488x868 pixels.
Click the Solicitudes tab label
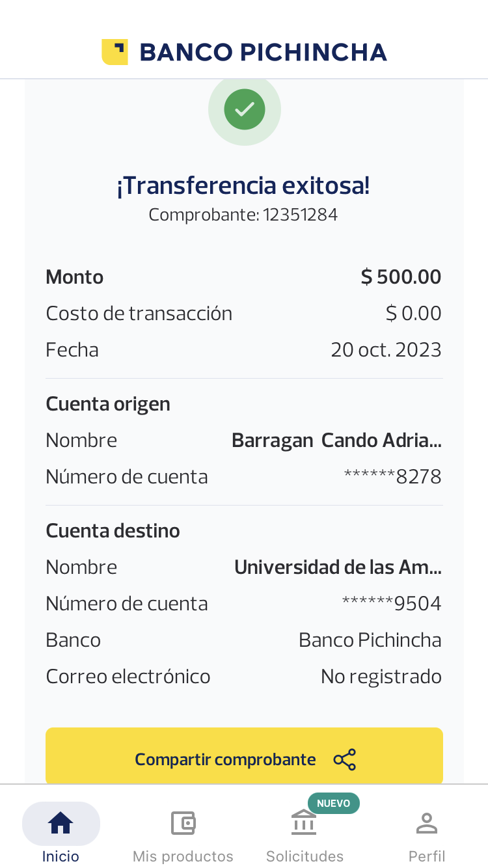(x=305, y=856)
